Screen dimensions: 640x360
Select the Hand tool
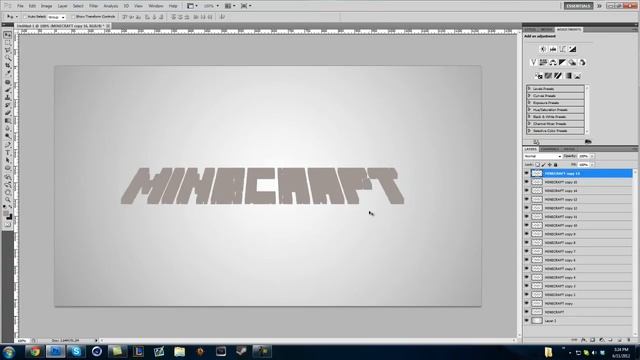[x=7, y=192]
